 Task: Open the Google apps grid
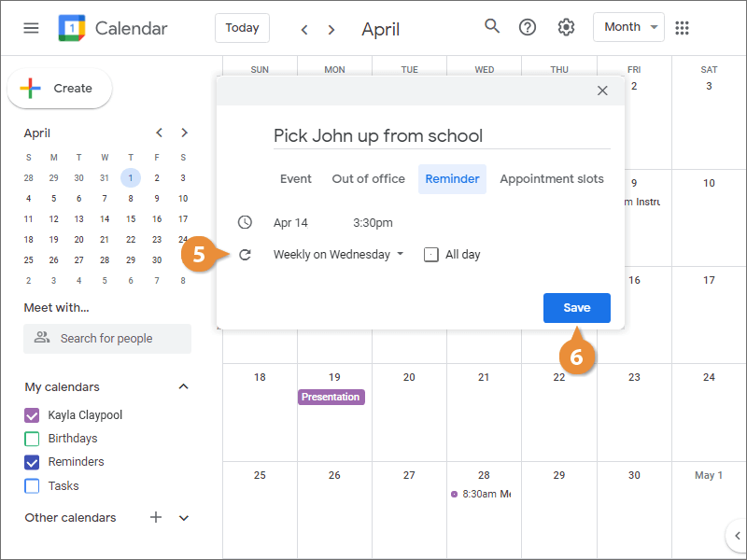point(683,27)
